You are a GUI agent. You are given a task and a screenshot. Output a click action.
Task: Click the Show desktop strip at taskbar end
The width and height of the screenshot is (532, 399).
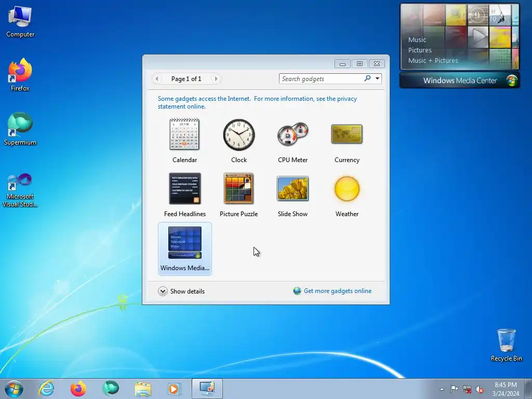[x=528, y=389]
